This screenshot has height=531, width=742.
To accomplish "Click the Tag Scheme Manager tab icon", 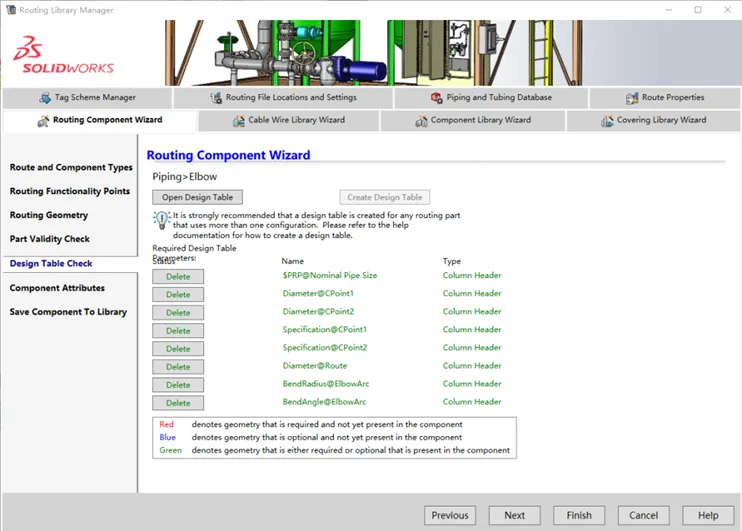I will tap(45, 97).
